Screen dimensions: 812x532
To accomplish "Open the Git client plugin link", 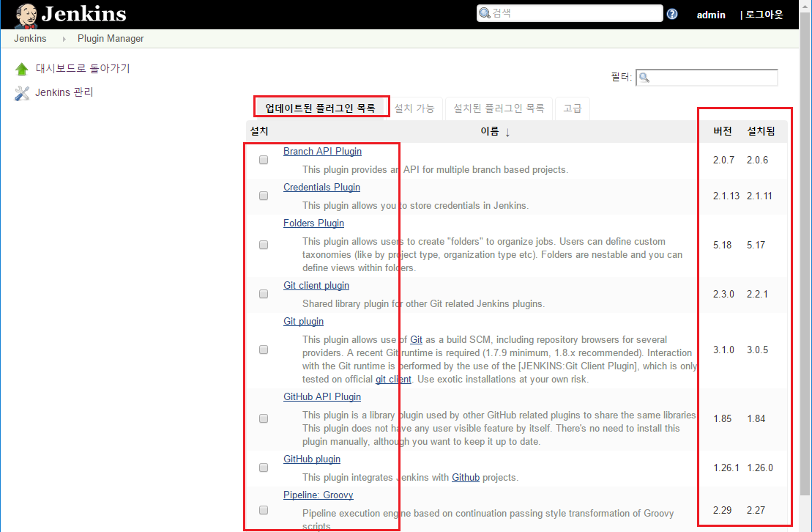I will [x=316, y=285].
